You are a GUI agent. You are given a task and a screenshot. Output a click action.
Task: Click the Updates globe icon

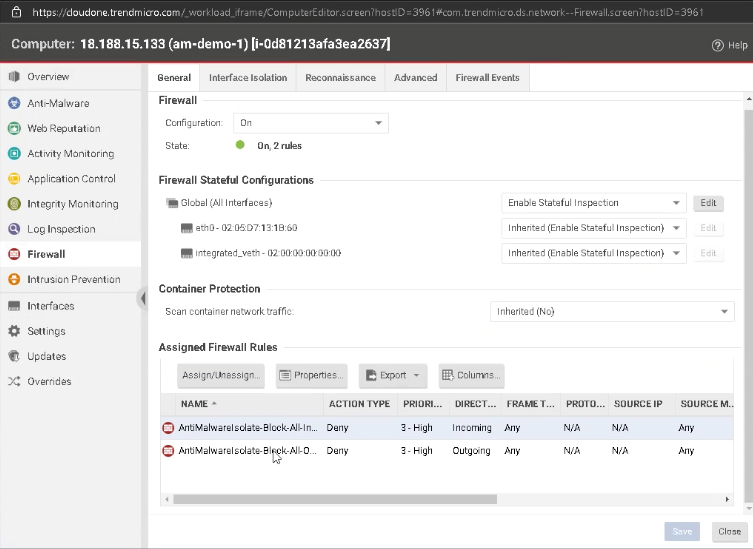click(x=14, y=356)
